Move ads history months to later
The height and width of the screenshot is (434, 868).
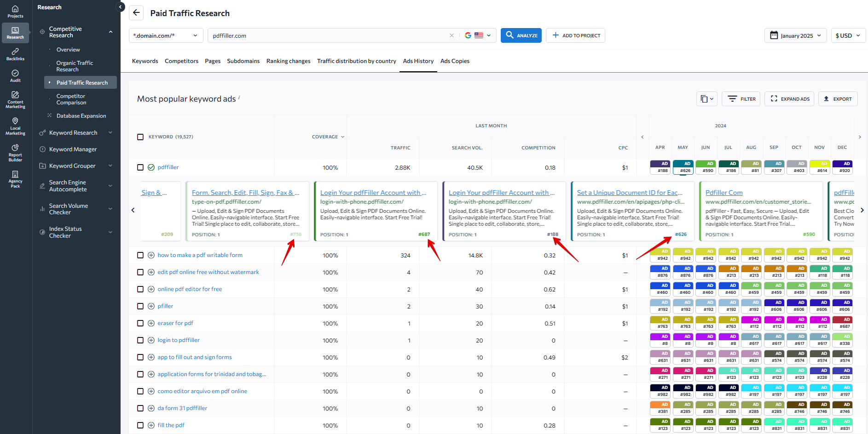tap(860, 137)
